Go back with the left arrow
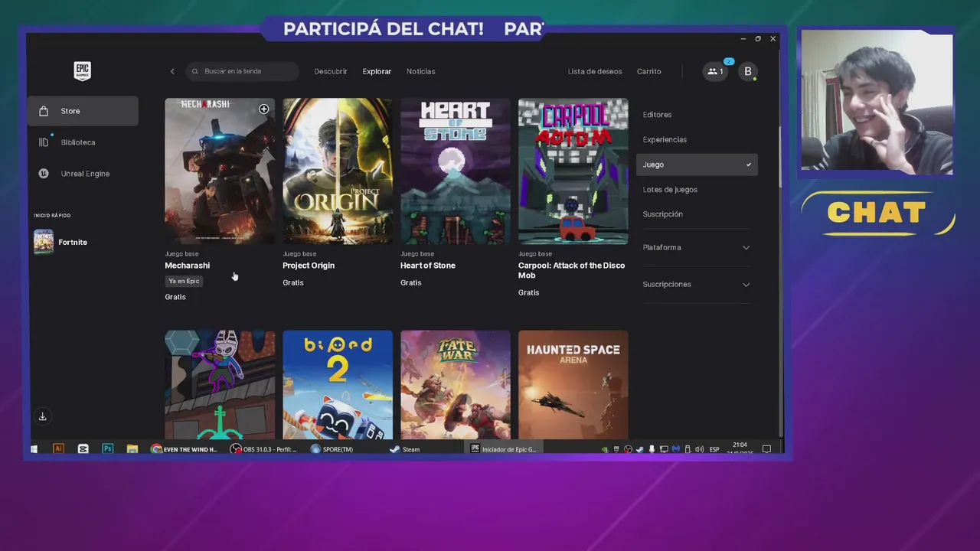The height and width of the screenshot is (551, 980). pos(172,71)
